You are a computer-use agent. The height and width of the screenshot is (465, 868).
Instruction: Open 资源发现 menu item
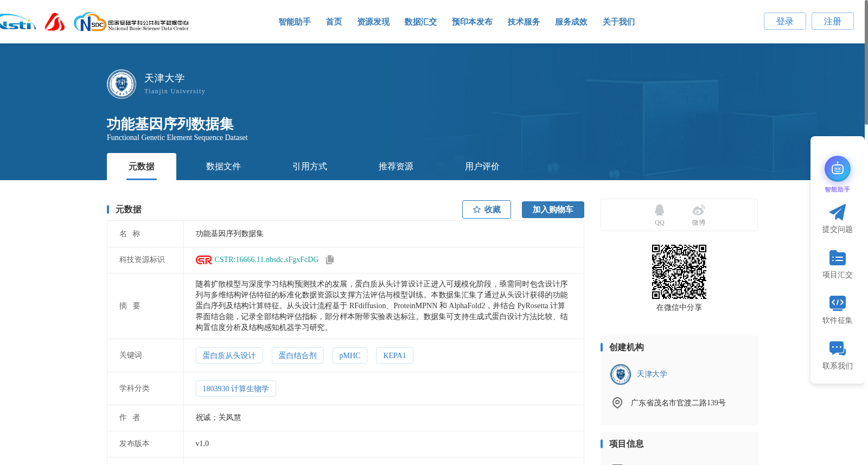pyautogui.click(x=373, y=22)
